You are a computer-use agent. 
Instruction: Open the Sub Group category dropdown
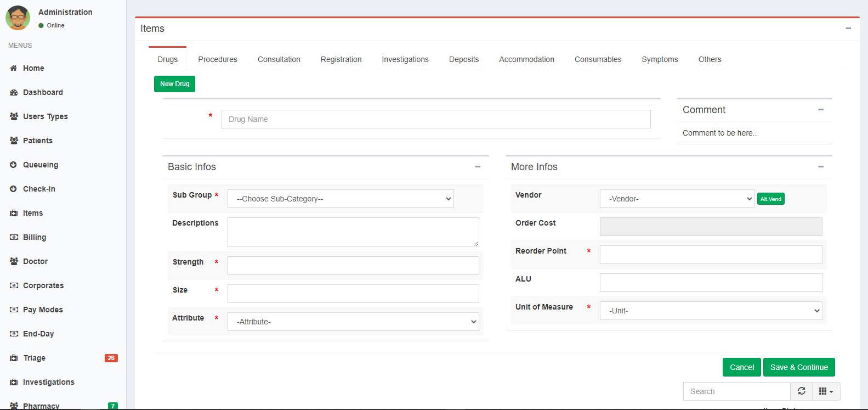pyautogui.click(x=341, y=199)
